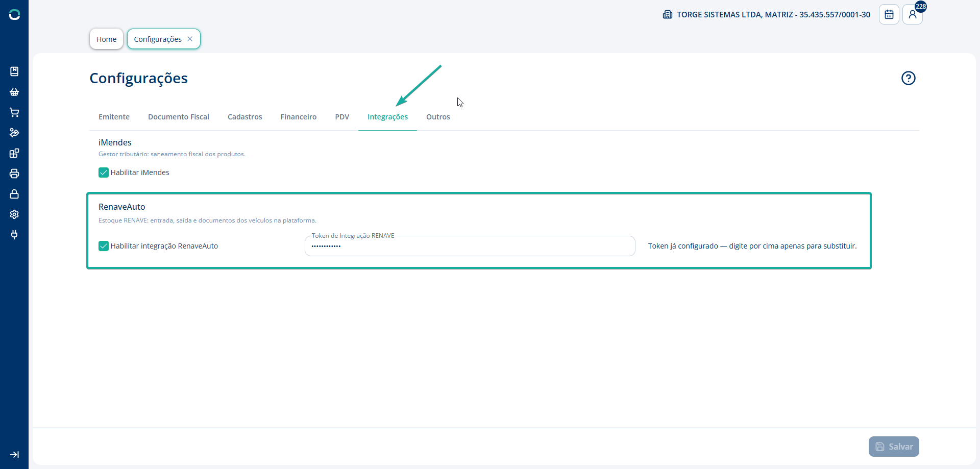This screenshot has height=469, width=980.
Task: Uncheck Habilitar iMendes checkbox
Action: point(104,172)
